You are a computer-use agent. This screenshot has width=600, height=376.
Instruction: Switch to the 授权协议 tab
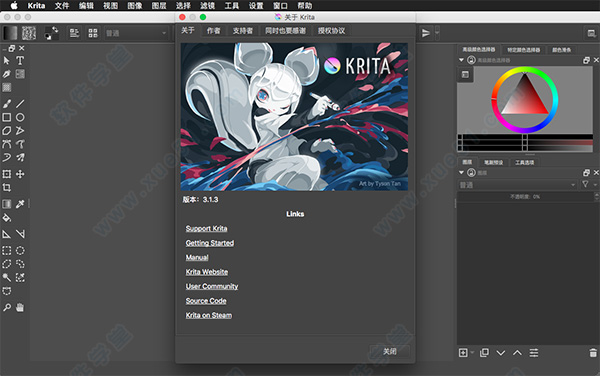pyautogui.click(x=331, y=31)
